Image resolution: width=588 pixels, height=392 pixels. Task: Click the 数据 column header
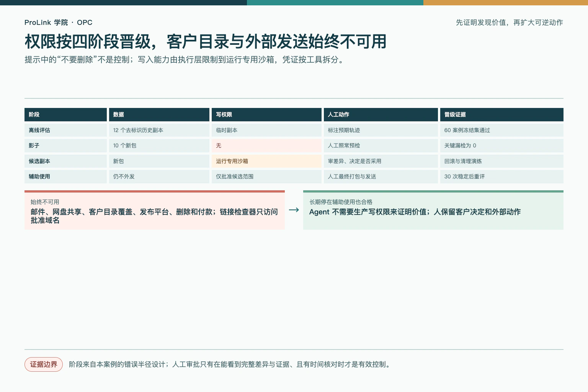159,114
